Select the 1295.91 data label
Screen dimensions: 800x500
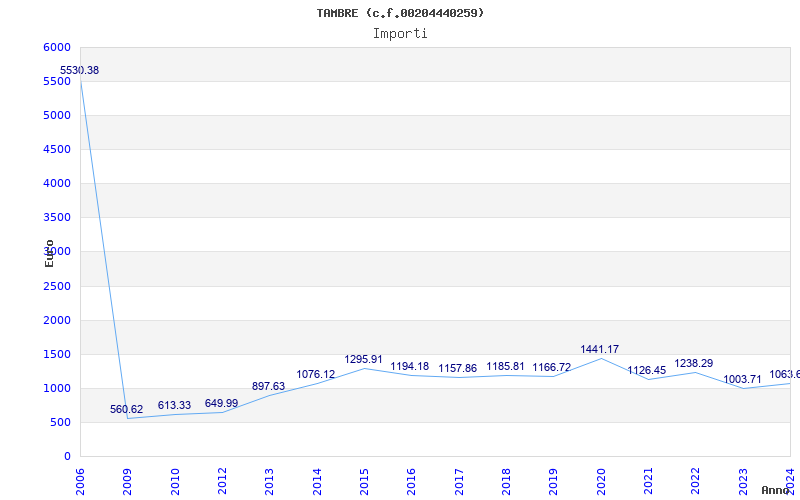pyautogui.click(x=363, y=359)
